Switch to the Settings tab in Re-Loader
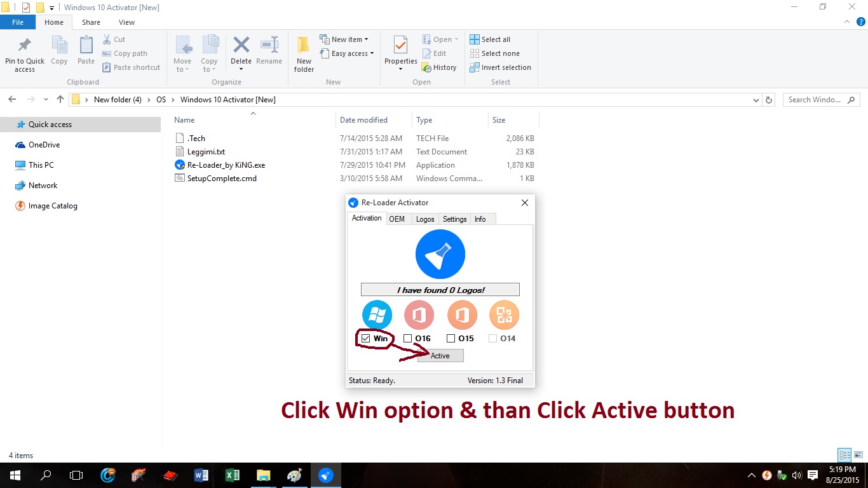 tap(454, 219)
